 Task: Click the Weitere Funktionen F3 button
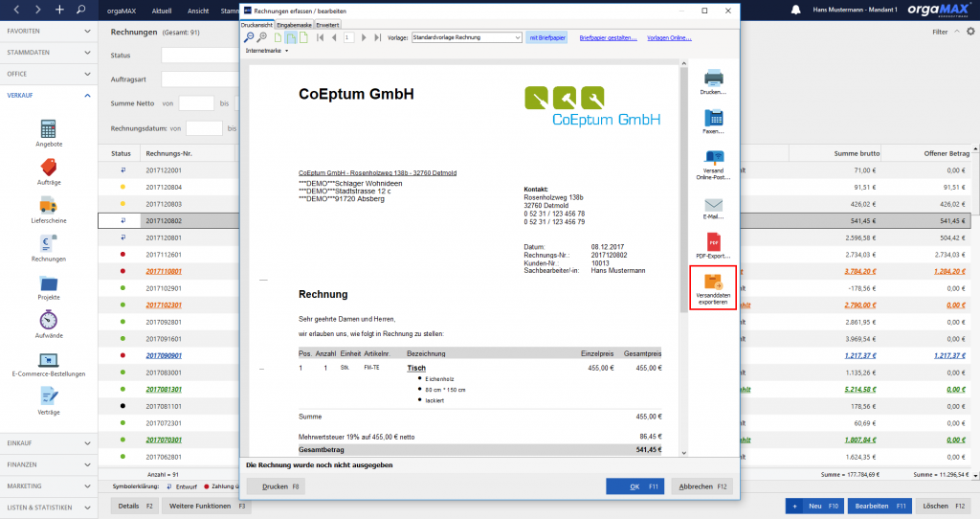[207, 506]
